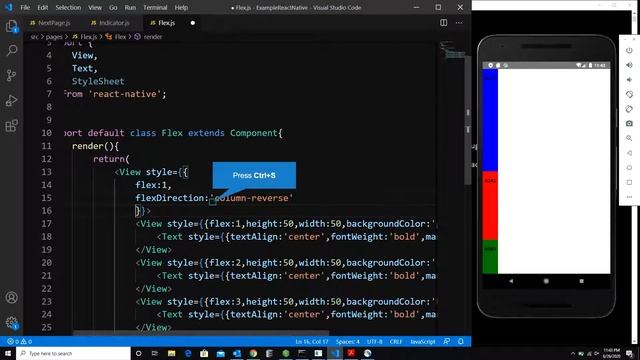640x360 pixels.
Task: Click emulator Volume Down icon
Action: click(629, 80)
